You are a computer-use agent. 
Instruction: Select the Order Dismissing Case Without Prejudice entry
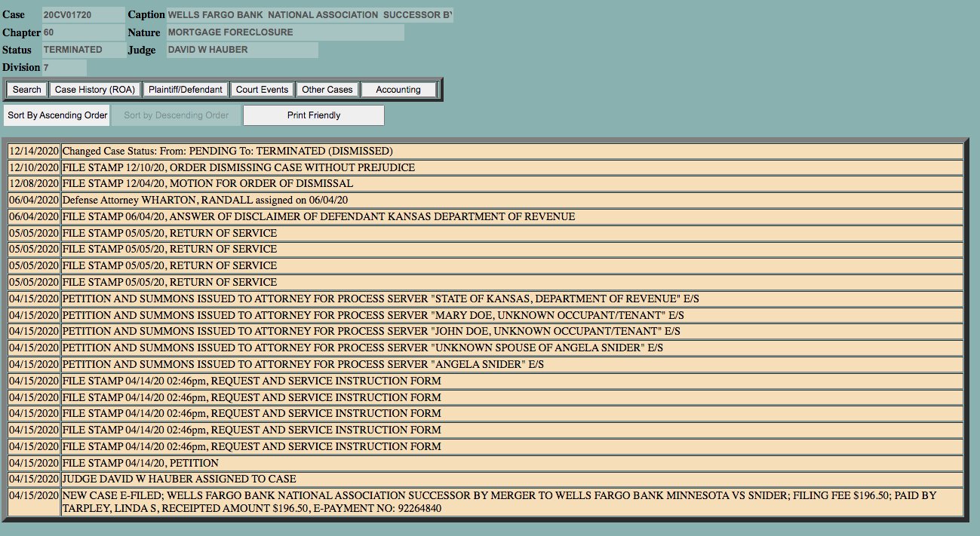512,167
